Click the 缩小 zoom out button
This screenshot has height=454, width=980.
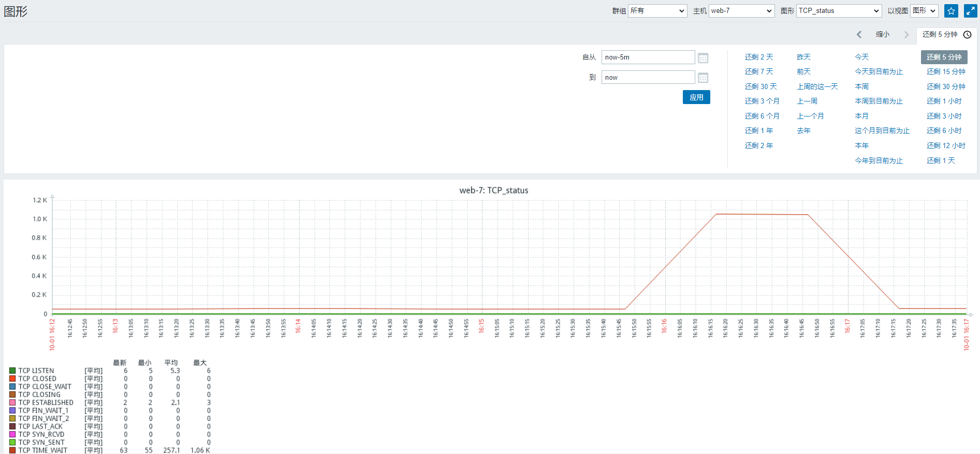(x=883, y=35)
